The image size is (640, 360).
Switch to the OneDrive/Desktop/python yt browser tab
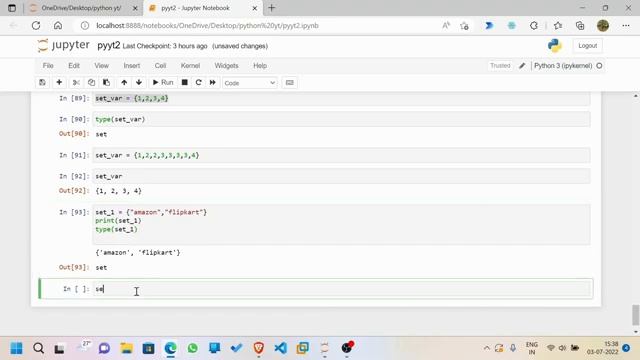click(x=81, y=8)
